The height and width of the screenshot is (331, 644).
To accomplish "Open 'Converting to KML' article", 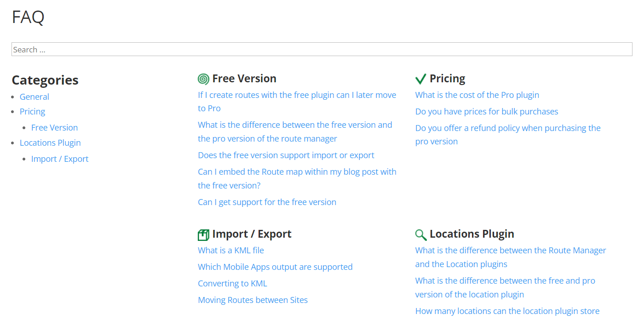I will click(232, 283).
